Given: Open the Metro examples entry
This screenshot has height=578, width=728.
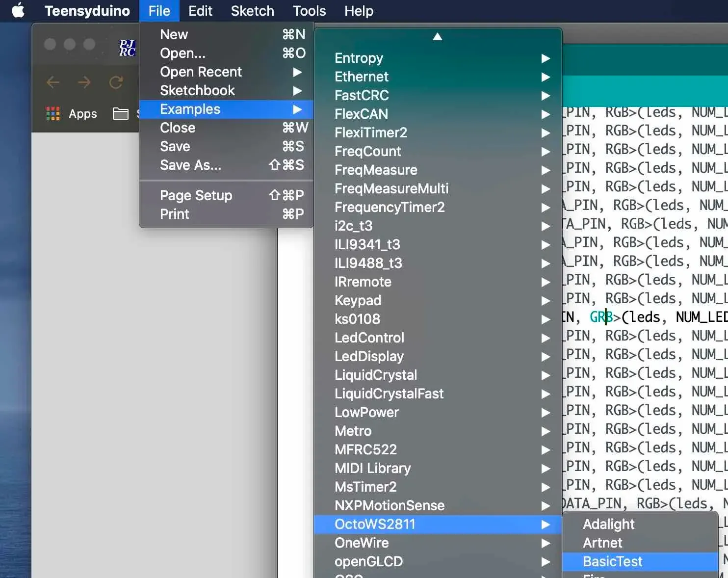Looking at the screenshot, I should 438,431.
